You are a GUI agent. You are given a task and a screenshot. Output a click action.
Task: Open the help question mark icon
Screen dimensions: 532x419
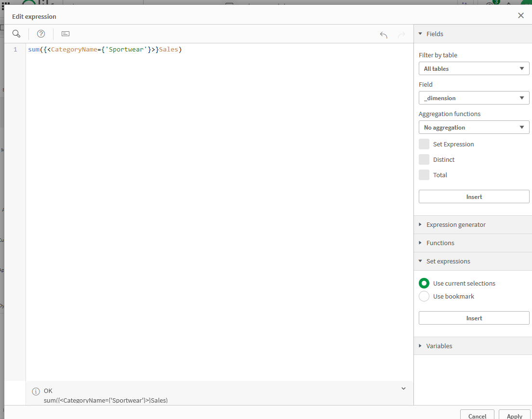[x=41, y=34]
